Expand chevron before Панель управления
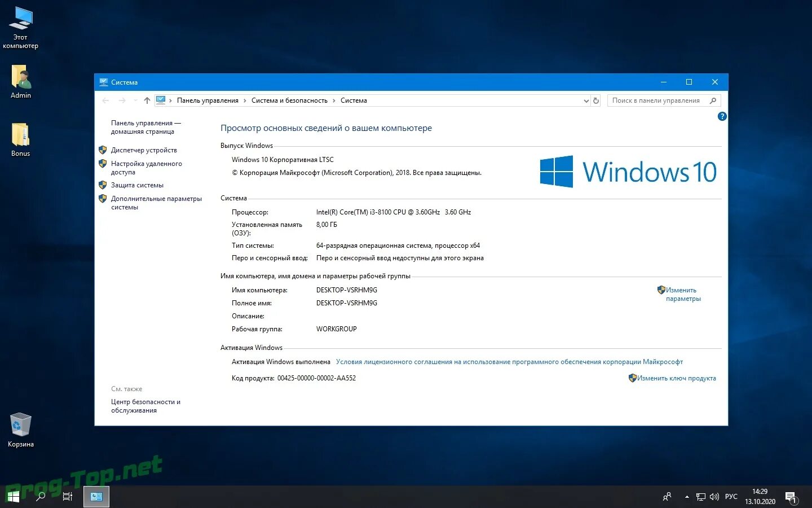This screenshot has height=508, width=812. 171,100
